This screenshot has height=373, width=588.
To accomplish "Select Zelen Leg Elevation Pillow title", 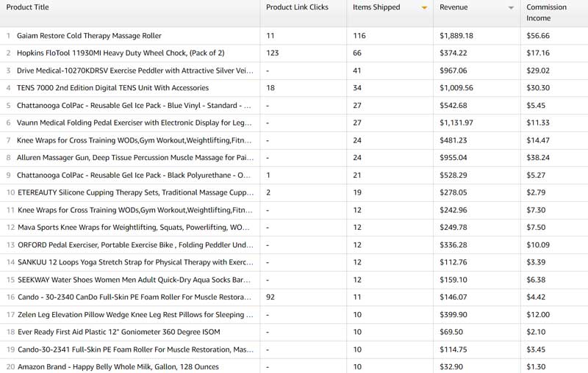I will pos(135,314).
